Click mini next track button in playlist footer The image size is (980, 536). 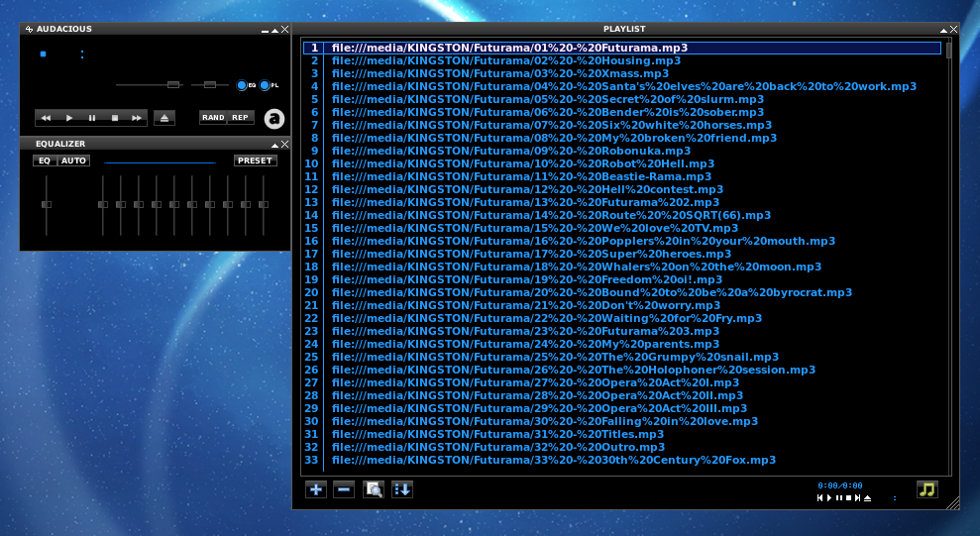(857, 498)
